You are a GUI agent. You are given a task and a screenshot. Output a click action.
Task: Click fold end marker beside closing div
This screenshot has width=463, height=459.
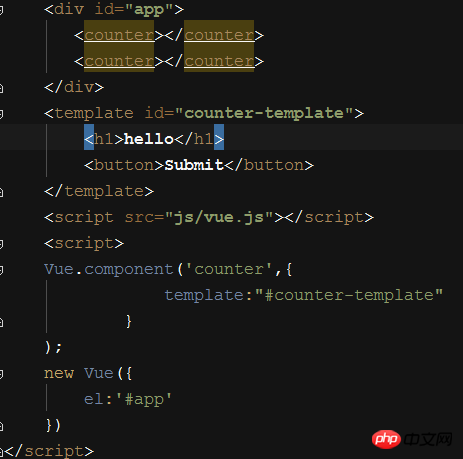1,88
